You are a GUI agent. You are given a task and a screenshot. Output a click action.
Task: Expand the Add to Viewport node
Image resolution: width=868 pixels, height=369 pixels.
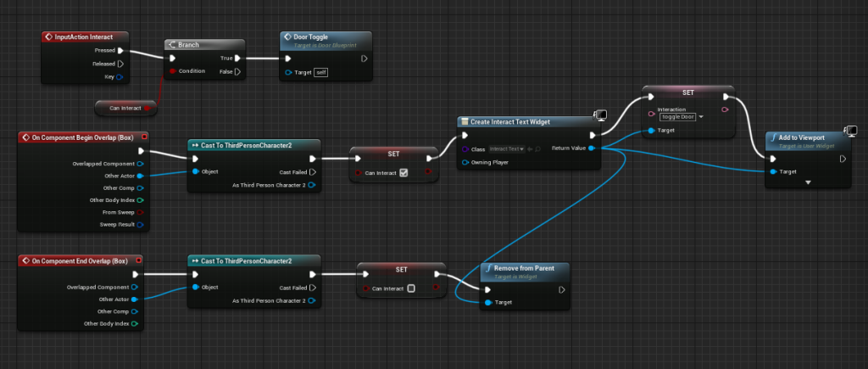pos(807,182)
